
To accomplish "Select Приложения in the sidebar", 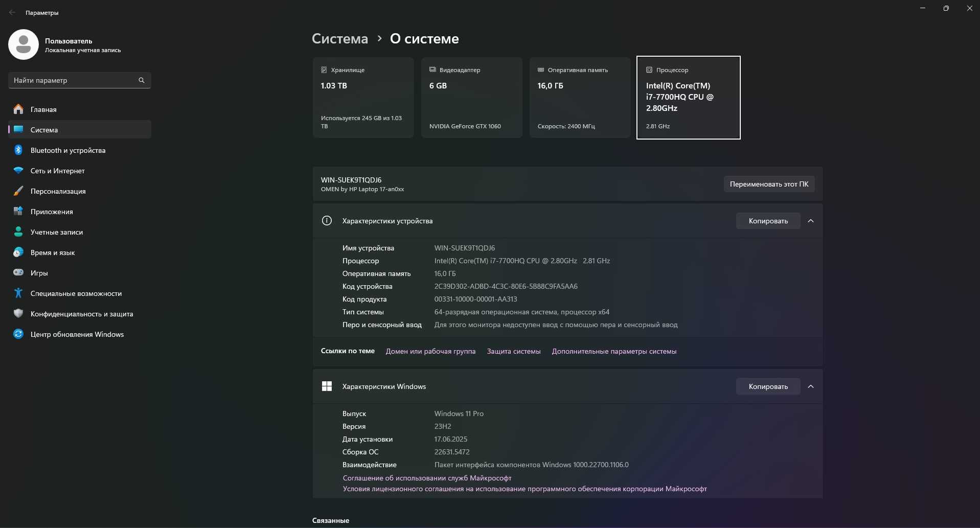I will click(80, 211).
